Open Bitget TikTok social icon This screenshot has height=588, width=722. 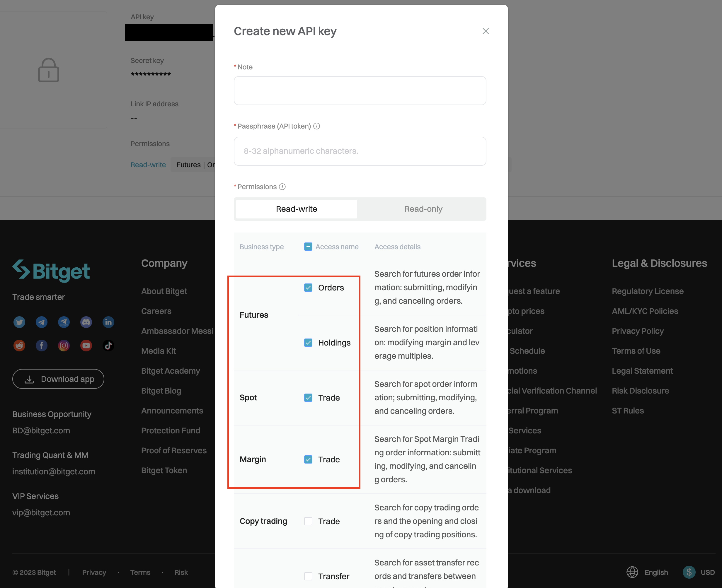108,345
